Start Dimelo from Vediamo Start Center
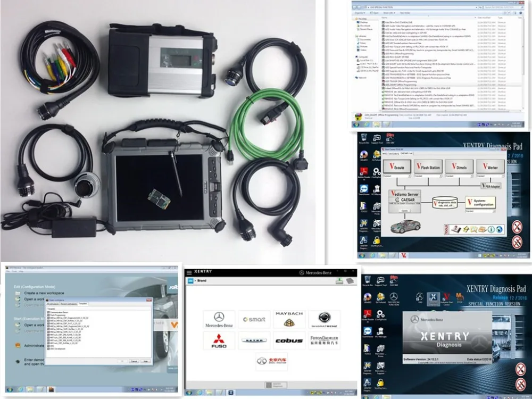The image size is (532, 399). [460, 167]
